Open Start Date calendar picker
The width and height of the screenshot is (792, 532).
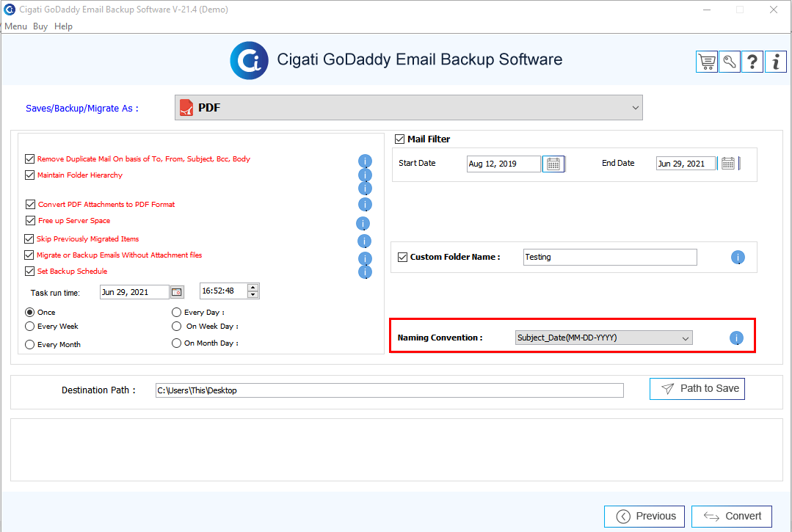point(553,164)
